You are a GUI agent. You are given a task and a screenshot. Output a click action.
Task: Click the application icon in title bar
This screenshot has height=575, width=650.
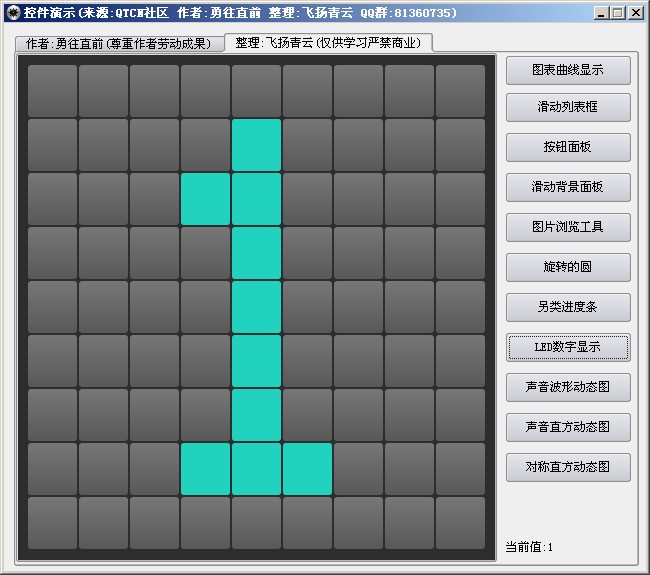coord(13,13)
